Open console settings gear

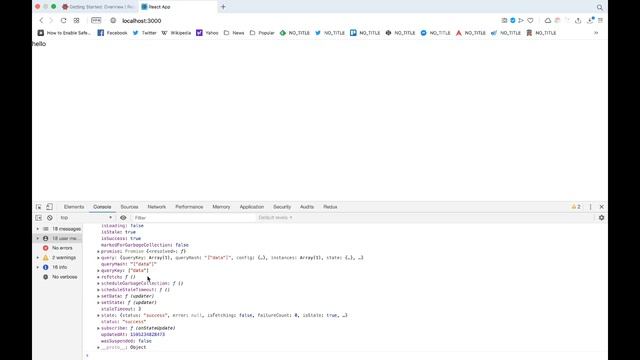pyautogui.click(x=601, y=218)
